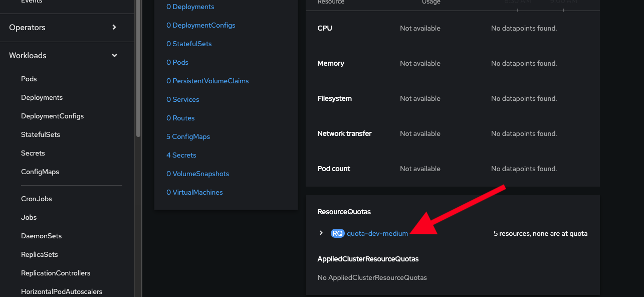Image resolution: width=644 pixels, height=297 pixels.
Task: Click the 0 PersistentVolumeClaims link
Action: [207, 81]
